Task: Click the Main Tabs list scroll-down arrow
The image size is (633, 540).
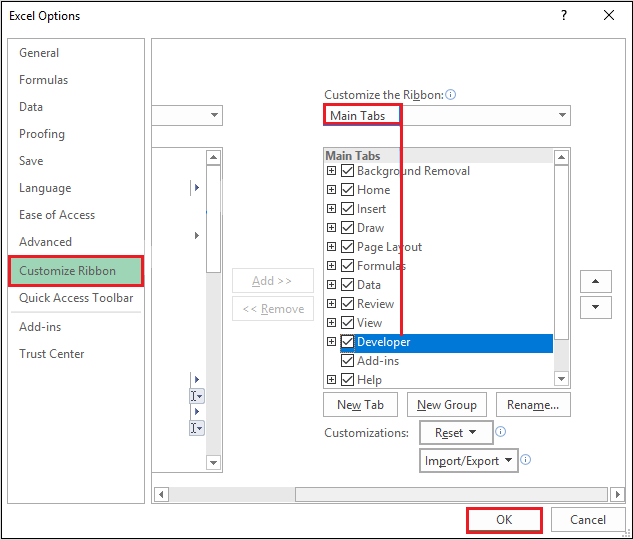Action: point(561,379)
